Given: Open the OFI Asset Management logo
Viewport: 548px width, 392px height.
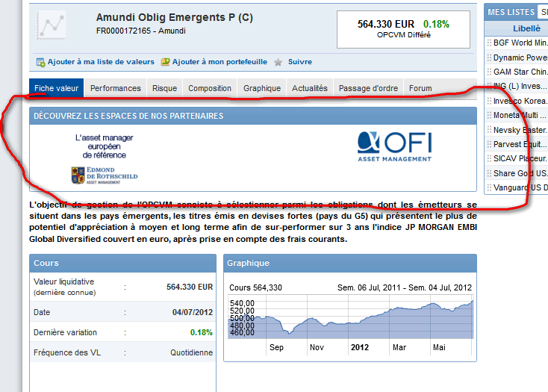Looking at the screenshot, I should point(394,146).
